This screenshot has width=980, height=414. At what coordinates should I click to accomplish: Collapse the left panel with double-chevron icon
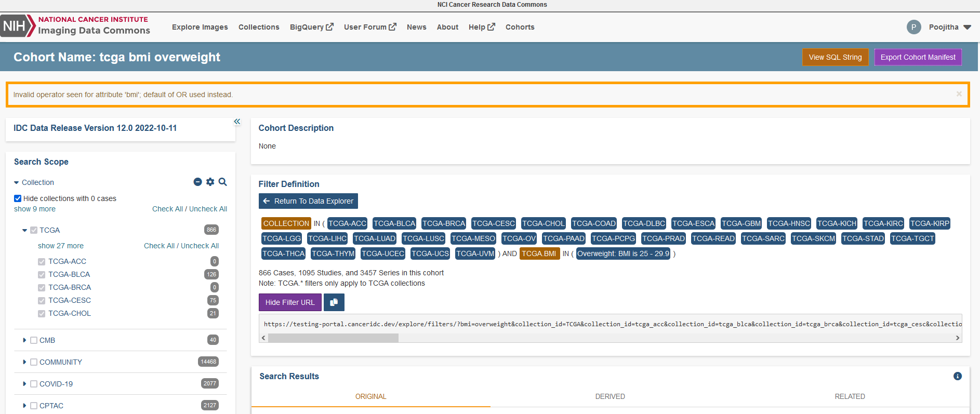tap(237, 122)
